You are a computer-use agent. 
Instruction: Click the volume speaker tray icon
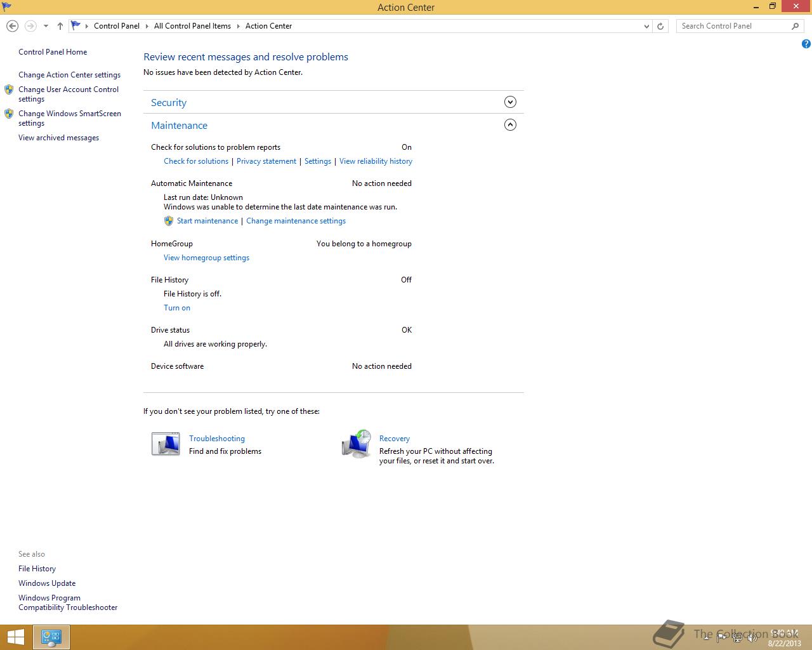(752, 637)
